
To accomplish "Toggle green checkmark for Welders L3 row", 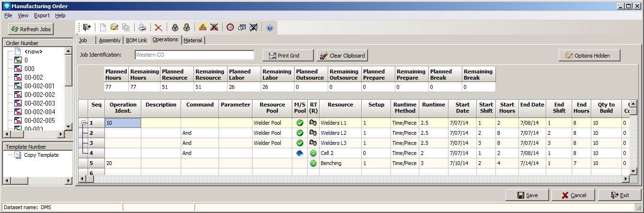I will pos(300,143).
